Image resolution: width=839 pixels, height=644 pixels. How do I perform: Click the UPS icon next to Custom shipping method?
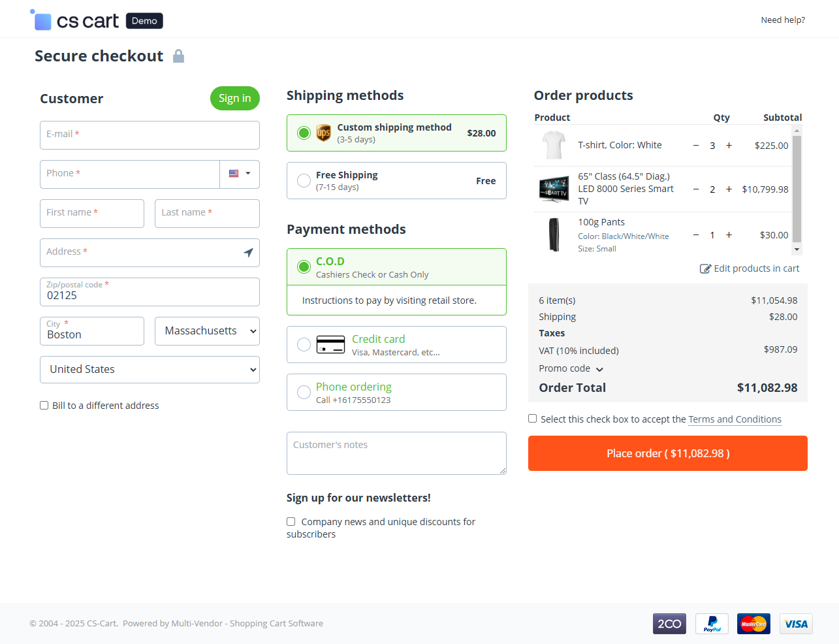[324, 133]
